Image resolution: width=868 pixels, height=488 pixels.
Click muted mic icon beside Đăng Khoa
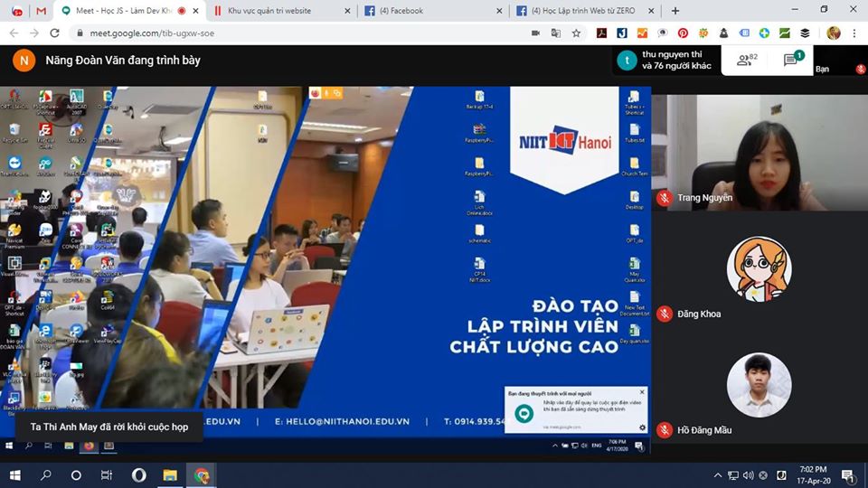click(665, 314)
